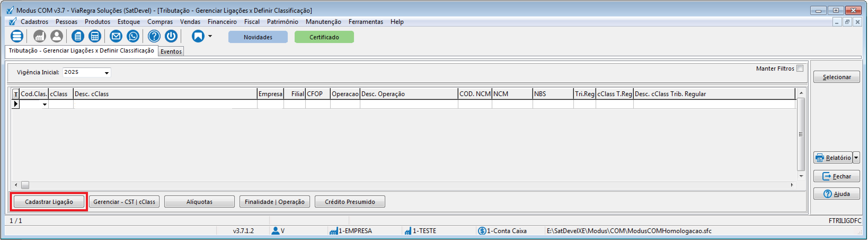Click the database stack toolbar icon
This screenshot has height=240, width=868.
(17, 36)
